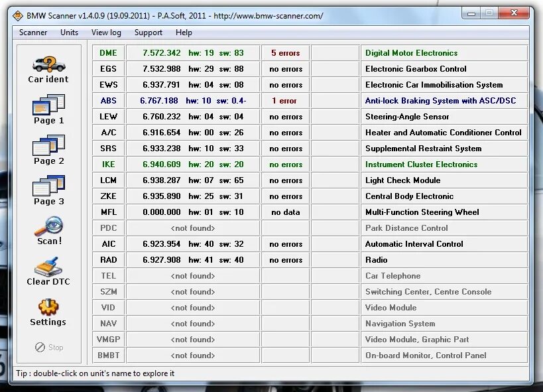Switch to Page 2 units

click(48, 150)
